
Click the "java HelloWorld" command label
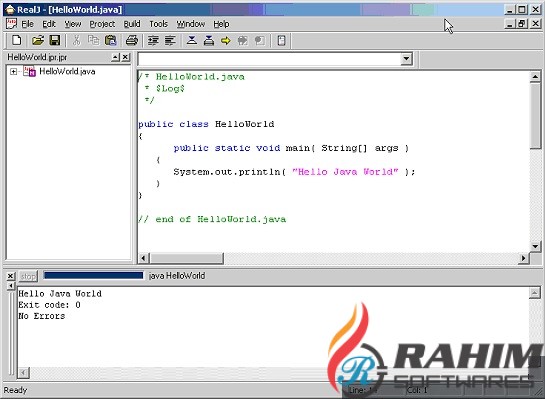point(177,276)
